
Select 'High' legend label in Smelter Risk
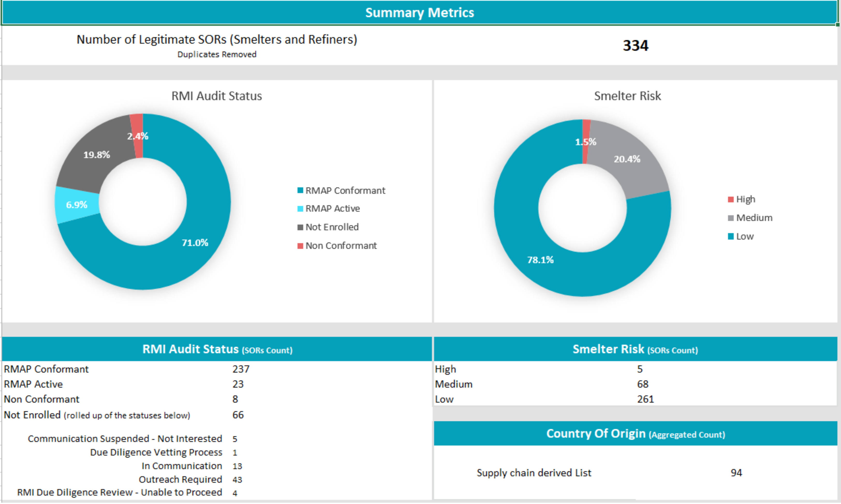746,199
